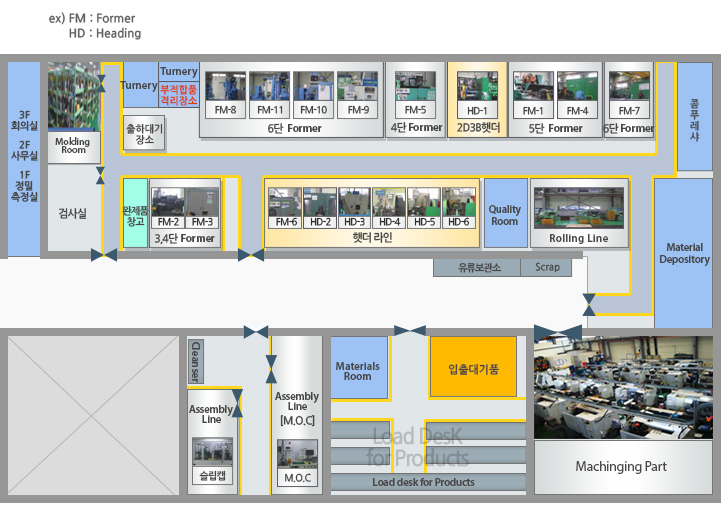
Task: Open the FM-4 machine photo
Action: pyautogui.click(x=577, y=86)
